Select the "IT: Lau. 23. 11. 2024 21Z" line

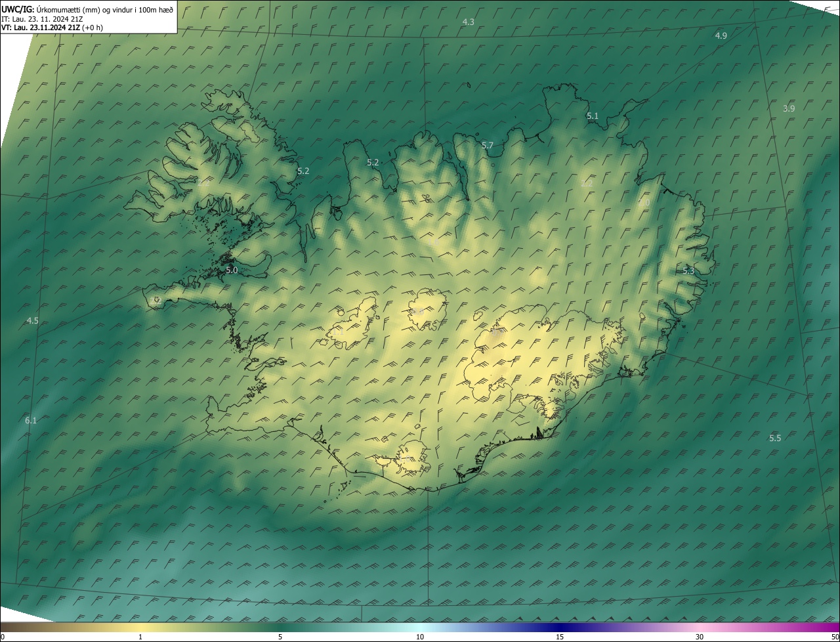(x=42, y=18)
